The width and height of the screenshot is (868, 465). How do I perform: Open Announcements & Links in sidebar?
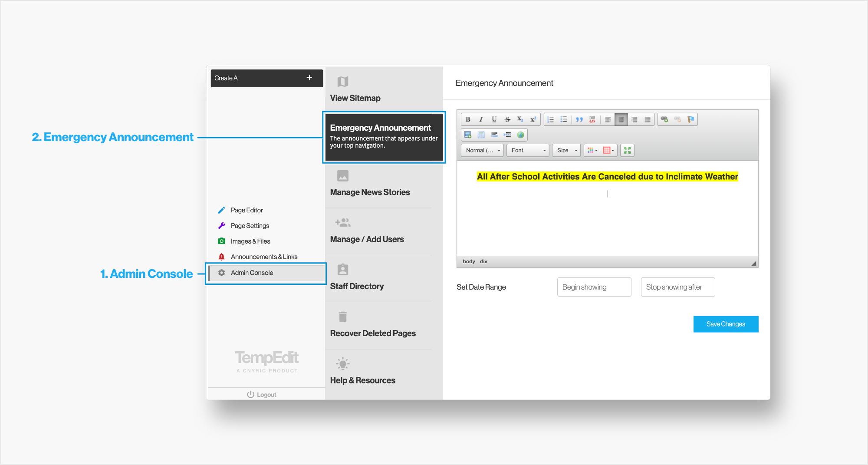tap(264, 257)
